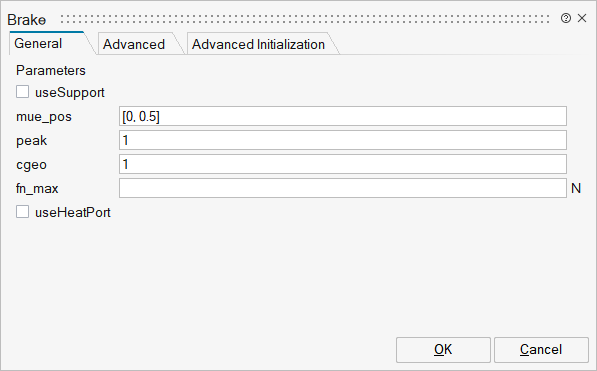Click the Brake title text
The height and width of the screenshot is (371, 597).
coord(27,20)
